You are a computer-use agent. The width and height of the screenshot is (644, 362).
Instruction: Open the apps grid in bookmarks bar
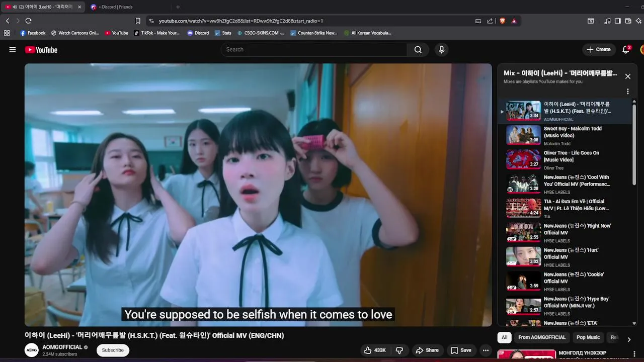point(7,33)
